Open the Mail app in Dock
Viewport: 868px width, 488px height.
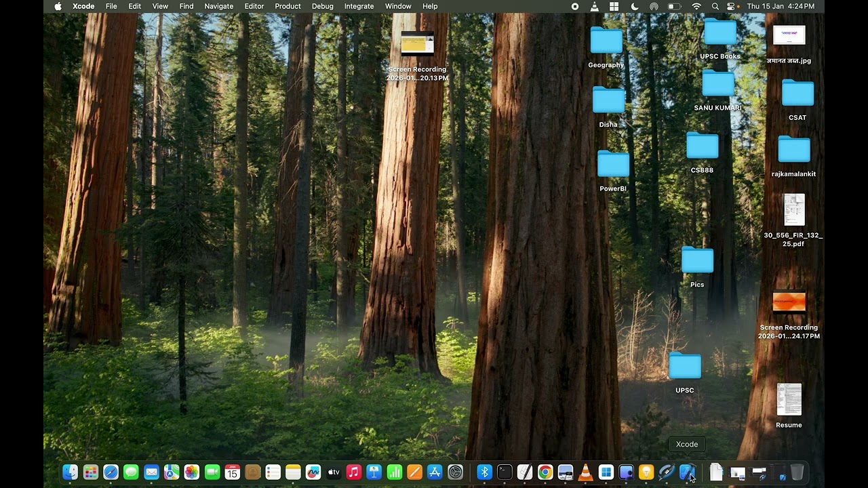click(151, 472)
